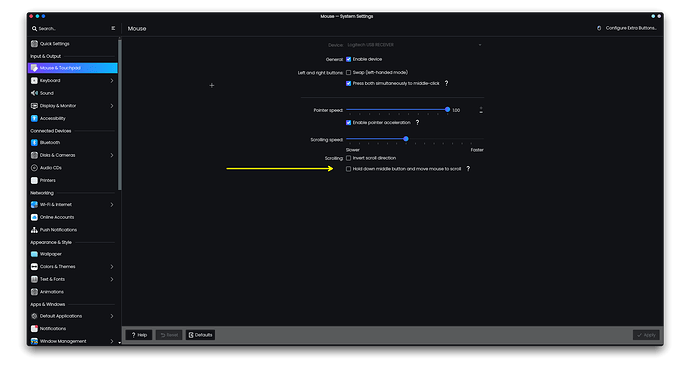Open the Online Accounts icon
This screenshot has width=690, height=375.
(x=34, y=217)
